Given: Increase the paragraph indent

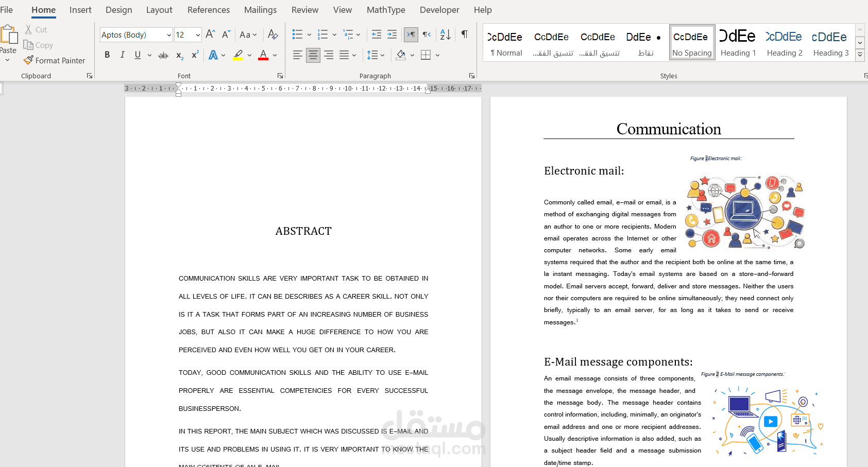Looking at the screenshot, I should point(392,34).
